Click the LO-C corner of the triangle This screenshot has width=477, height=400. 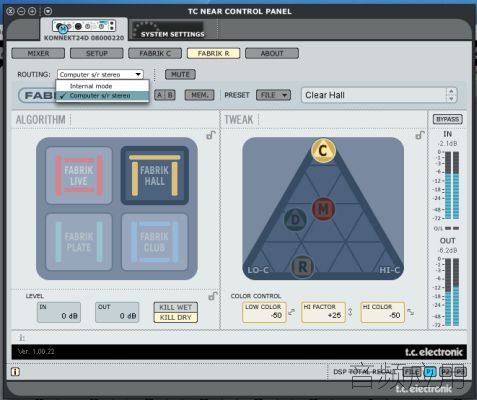pos(258,270)
